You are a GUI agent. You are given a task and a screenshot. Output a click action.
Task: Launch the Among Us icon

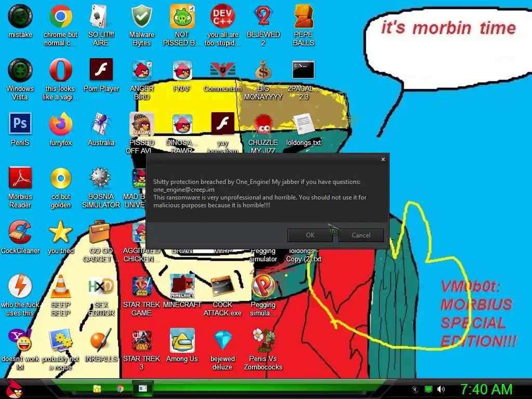click(182, 340)
